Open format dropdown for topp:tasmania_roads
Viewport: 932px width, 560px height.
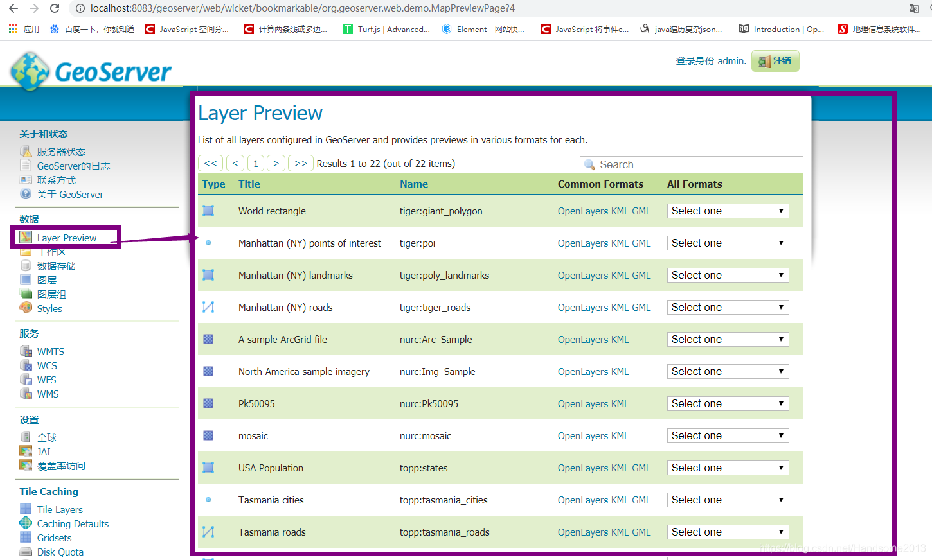[728, 532]
